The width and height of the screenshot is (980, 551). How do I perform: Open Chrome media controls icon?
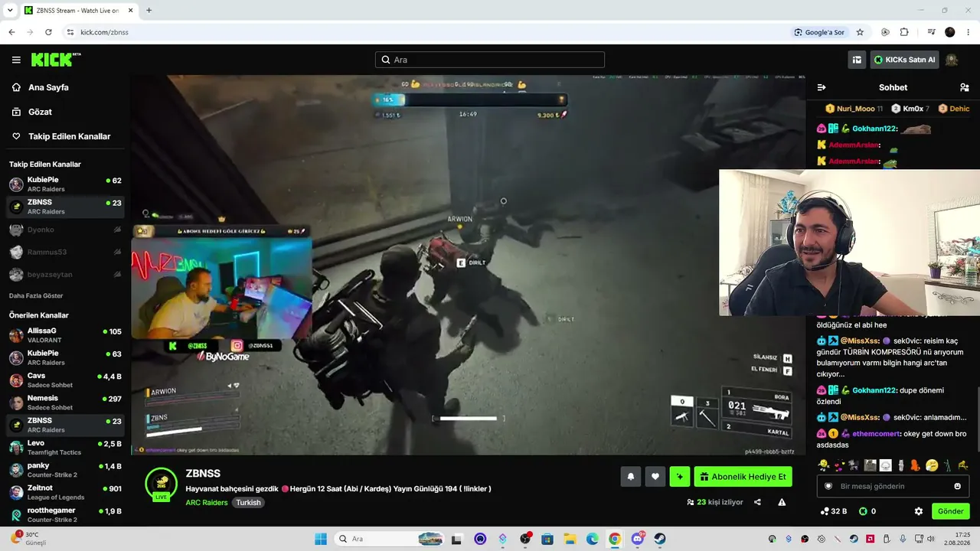point(931,32)
